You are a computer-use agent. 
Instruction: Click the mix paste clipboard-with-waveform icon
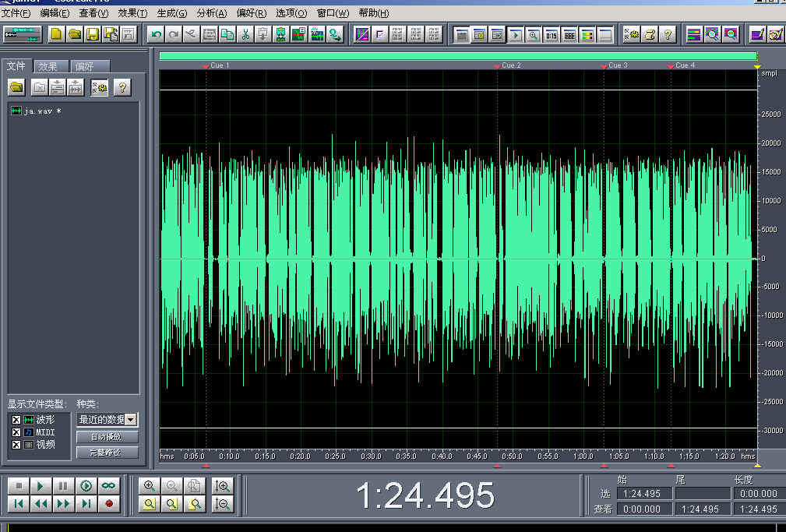click(x=281, y=34)
